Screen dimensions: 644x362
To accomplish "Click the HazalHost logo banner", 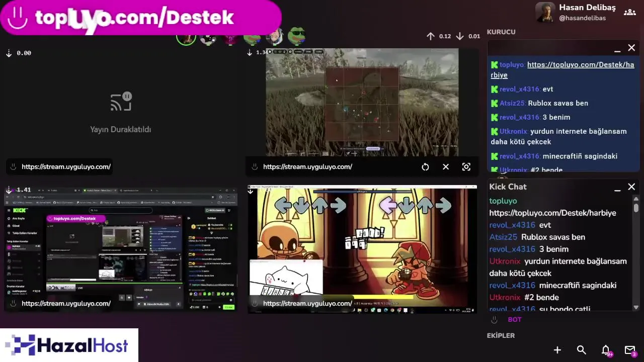I will pos(69,345).
